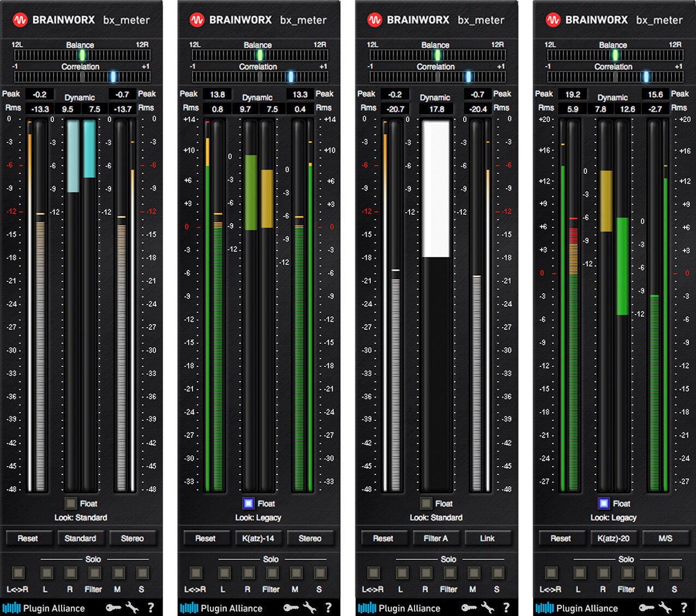Click the key icon in the Filter A meter
This screenshot has width=696, height=616.
click(469, 608)
